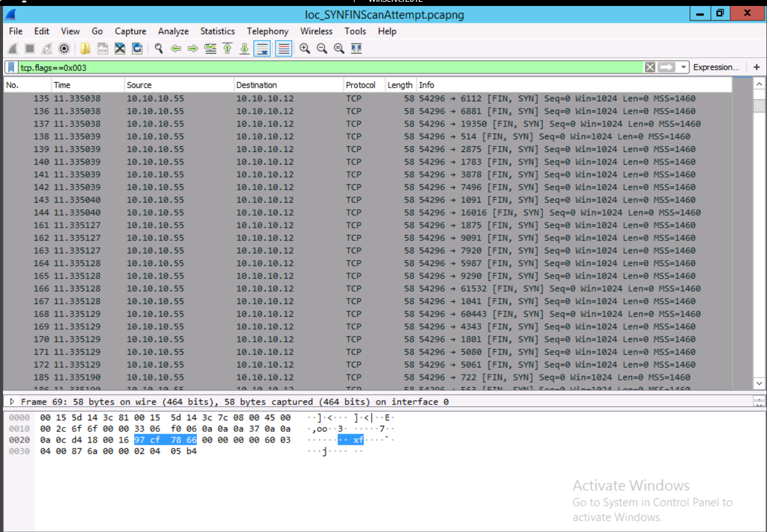Sort by the No. column header
Image resolution: width=767 pixels, height=532 pixels.
click(x=27, y=85)
